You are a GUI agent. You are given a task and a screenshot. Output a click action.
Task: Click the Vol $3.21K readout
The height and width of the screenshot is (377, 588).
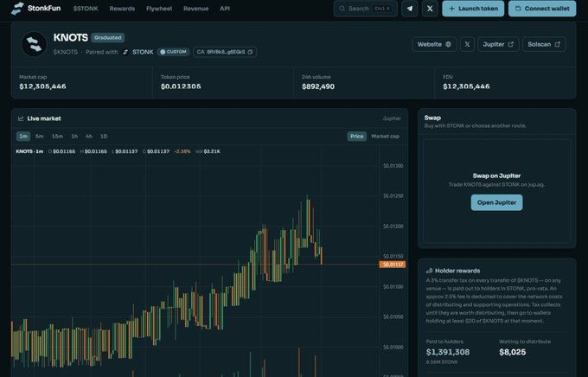pyautogui.click(x=208, y=151)
